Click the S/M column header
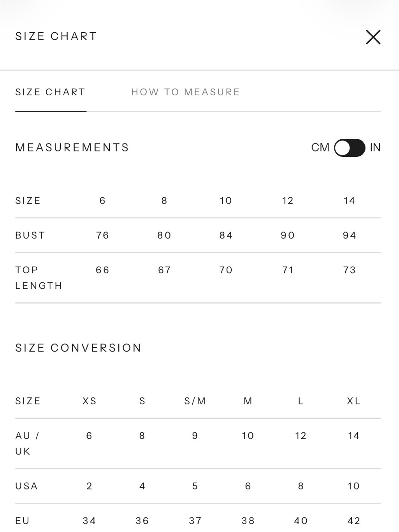Screen dimensions: 399x532 pos(195,401)
